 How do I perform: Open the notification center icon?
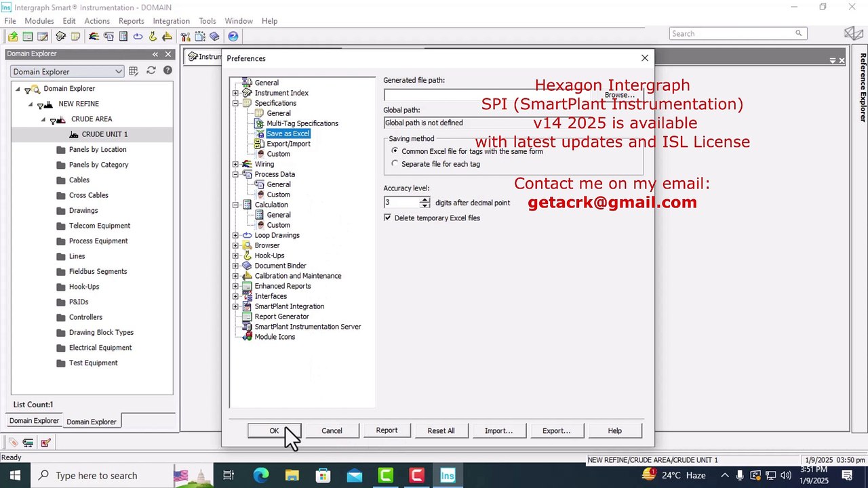point(847,475)
